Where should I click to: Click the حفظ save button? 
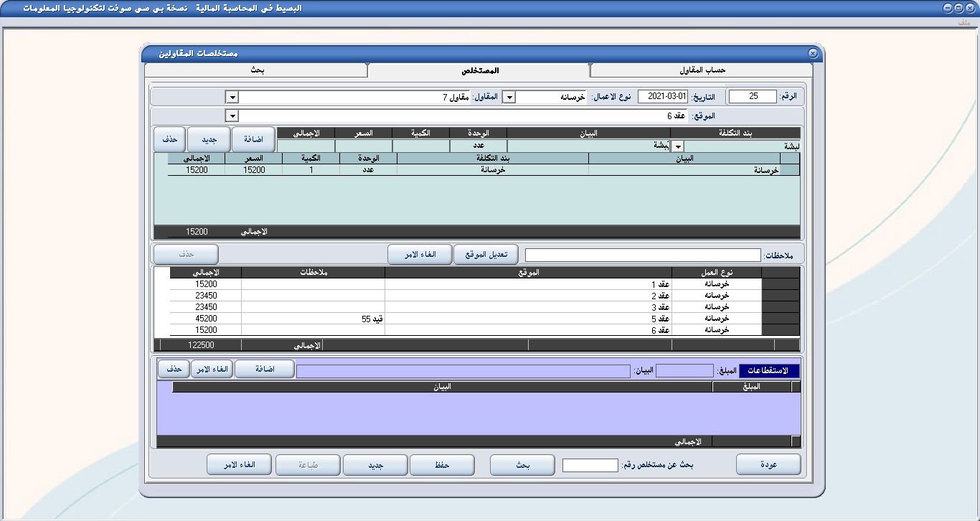441,465
